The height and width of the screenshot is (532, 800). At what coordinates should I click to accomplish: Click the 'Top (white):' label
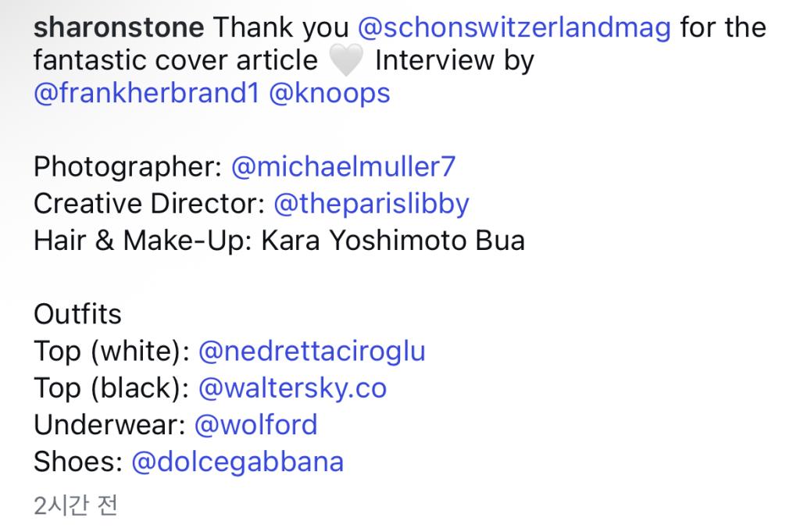click(x=112, y=352)
